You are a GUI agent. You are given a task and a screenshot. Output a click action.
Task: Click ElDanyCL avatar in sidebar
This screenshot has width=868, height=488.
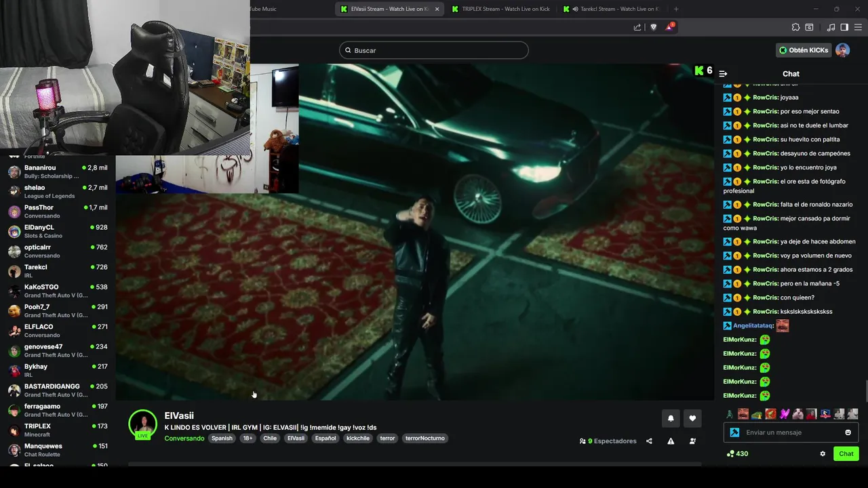point(14,231)
